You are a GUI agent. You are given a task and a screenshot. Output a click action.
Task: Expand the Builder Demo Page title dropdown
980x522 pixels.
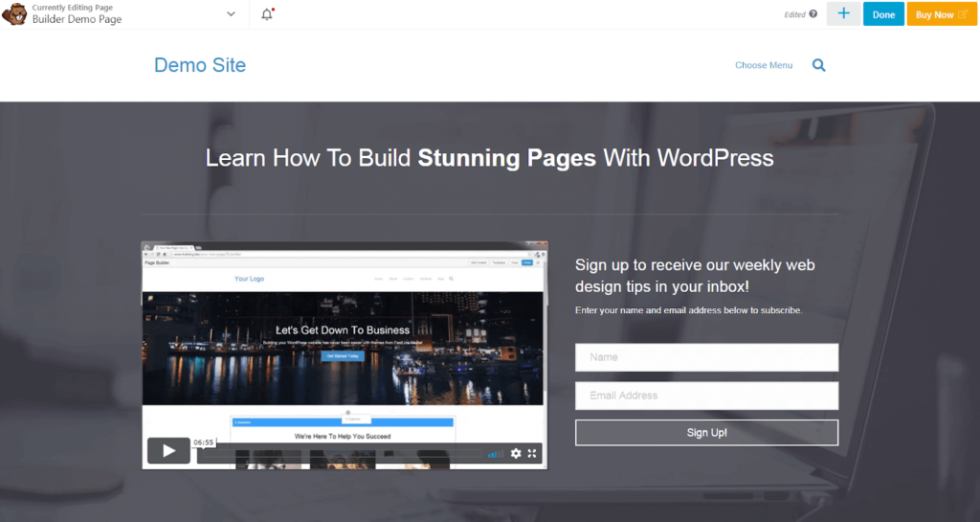(231, 14)
